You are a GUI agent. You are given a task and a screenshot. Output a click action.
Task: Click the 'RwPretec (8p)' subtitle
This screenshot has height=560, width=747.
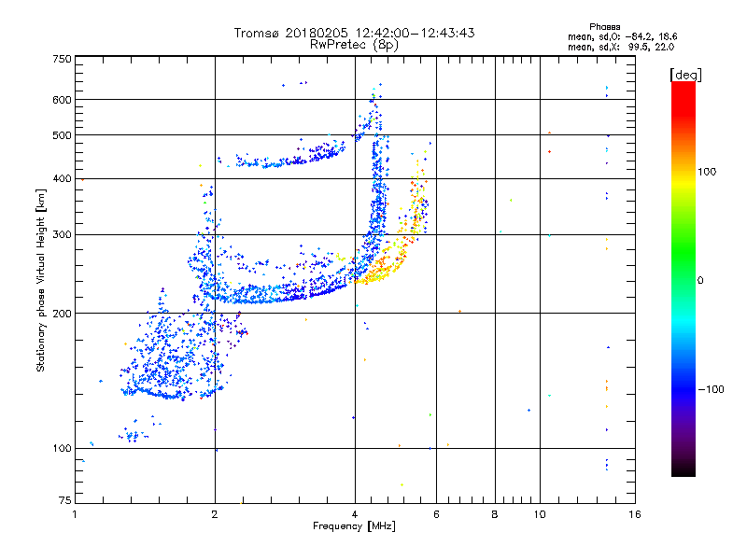(354, 45)
